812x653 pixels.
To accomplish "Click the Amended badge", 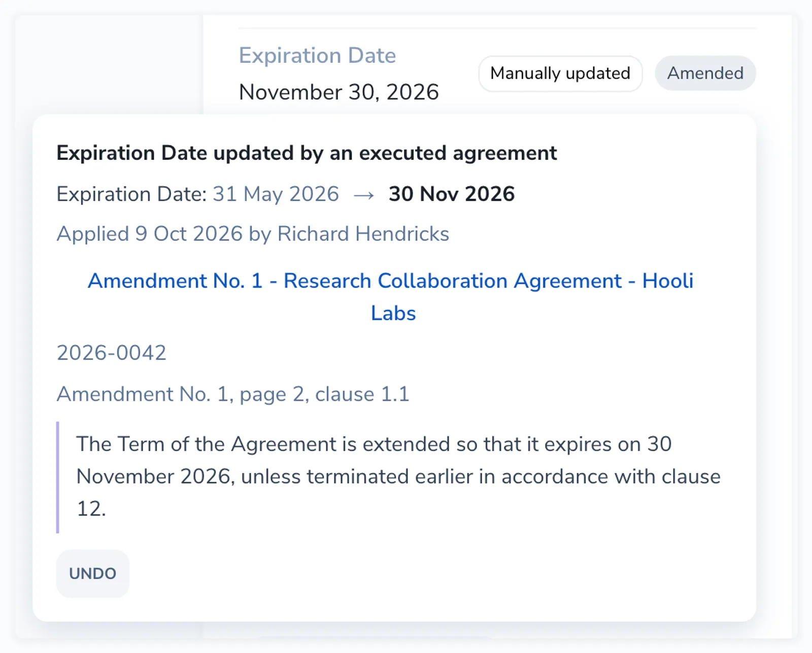I will (x=705, y=73).
